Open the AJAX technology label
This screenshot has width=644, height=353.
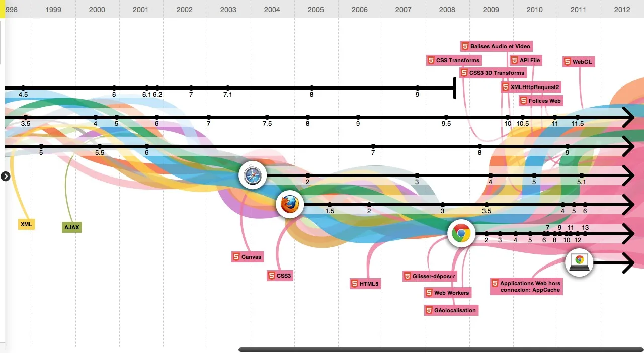(x=71, y=227)
